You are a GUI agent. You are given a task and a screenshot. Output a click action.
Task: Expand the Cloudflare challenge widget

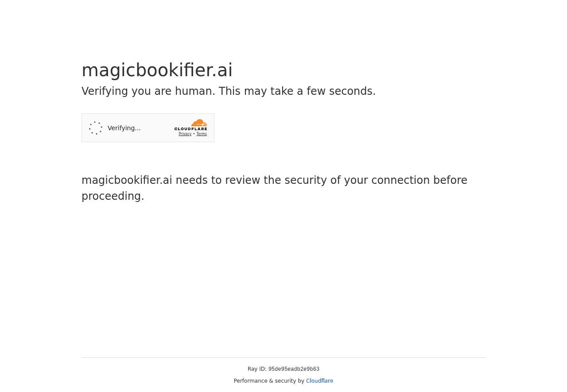(148, 128)
